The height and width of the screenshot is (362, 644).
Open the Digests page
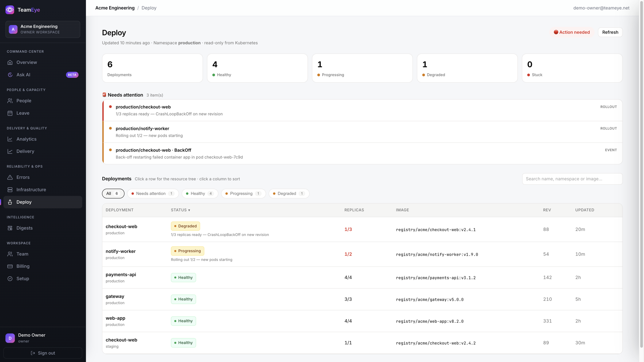coord(43,228)
